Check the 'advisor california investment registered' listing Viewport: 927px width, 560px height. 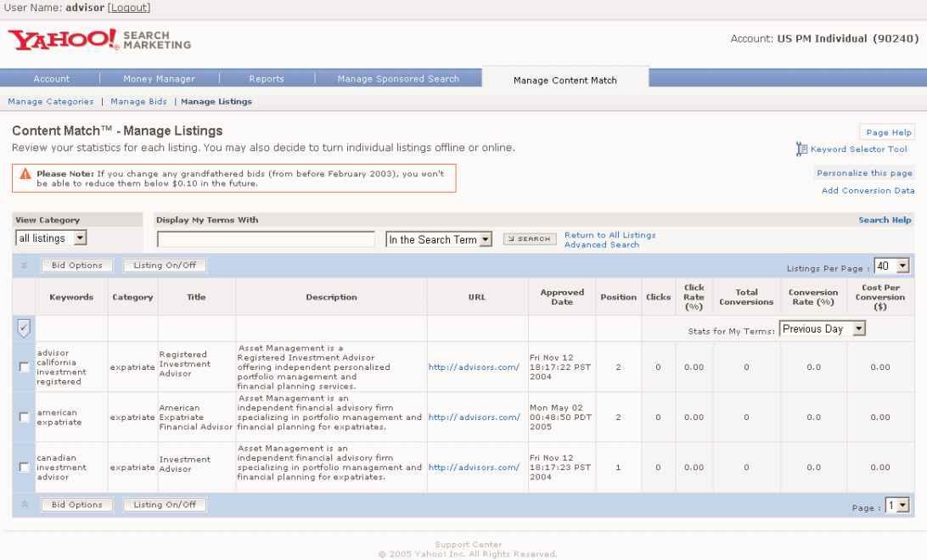point(24,367)
